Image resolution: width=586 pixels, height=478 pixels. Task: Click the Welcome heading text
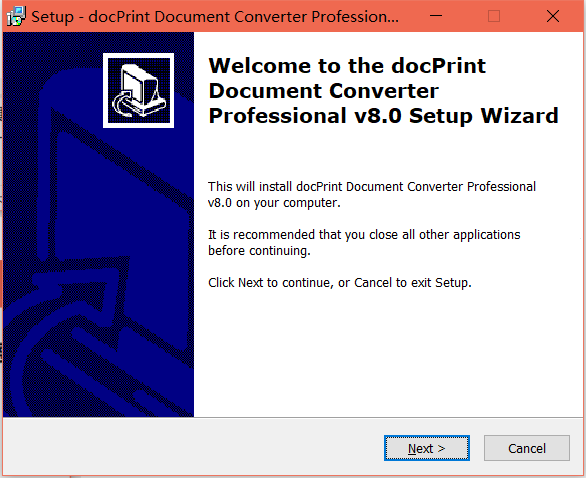pyautogui.click(x=383, y=91)
